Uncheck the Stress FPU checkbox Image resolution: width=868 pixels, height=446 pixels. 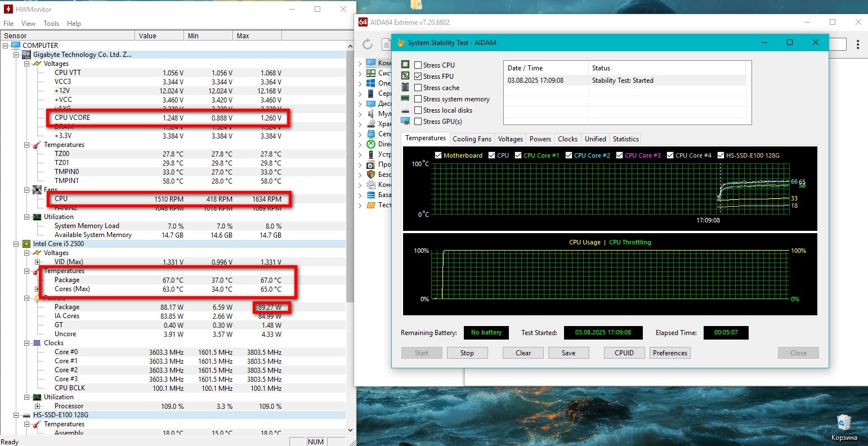(x=418, y=77)
